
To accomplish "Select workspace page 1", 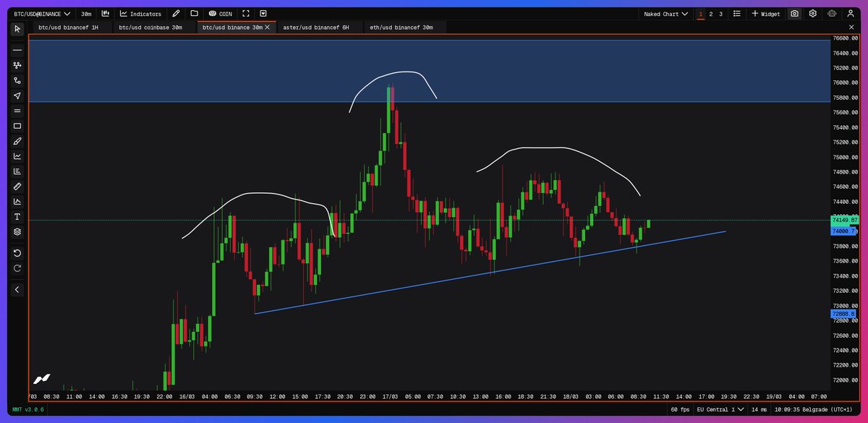I will click(x=700, y=13).
